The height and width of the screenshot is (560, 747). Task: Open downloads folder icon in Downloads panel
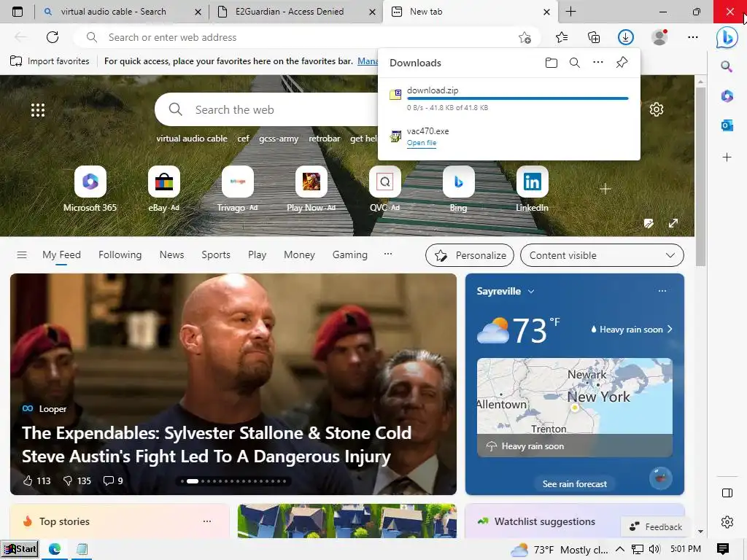click(551, 63)
